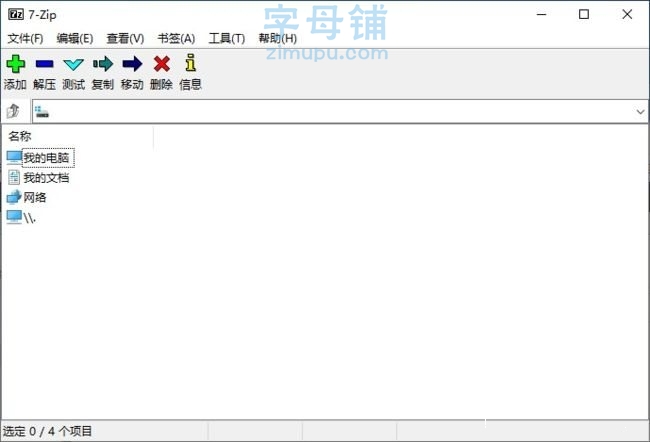Open the 编辑(E) menu
The height and width of the screenshot is (442, 650).
click(x=75, y=39)
